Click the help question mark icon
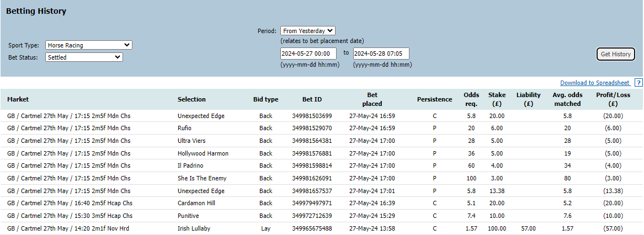 coord(638,83)
